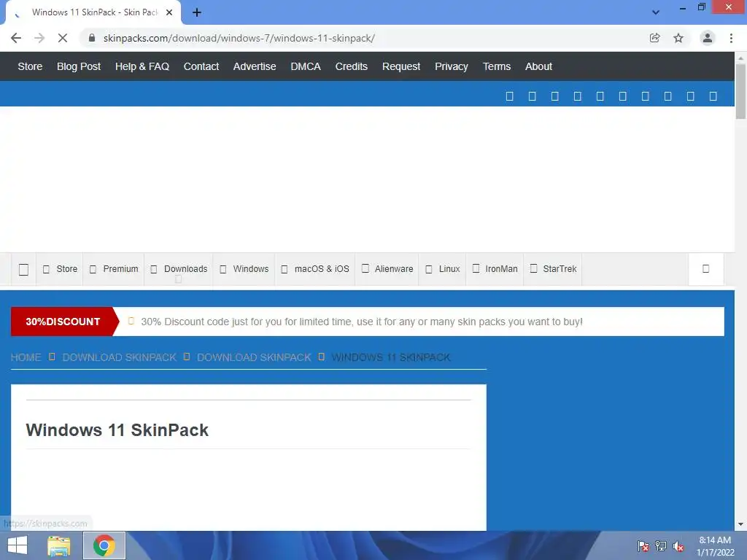Open the network tray icon
The width and height of the screenshot is (747, 560).
click(x=661, y=545)
